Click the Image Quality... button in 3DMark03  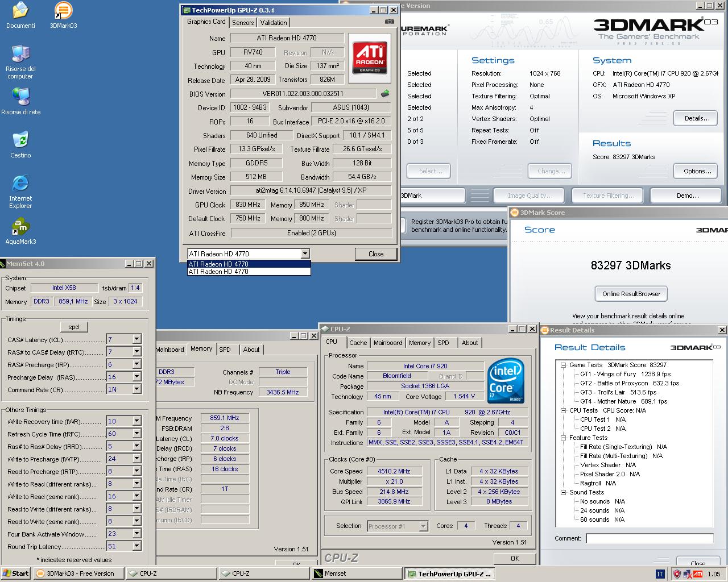pos(530,196)
